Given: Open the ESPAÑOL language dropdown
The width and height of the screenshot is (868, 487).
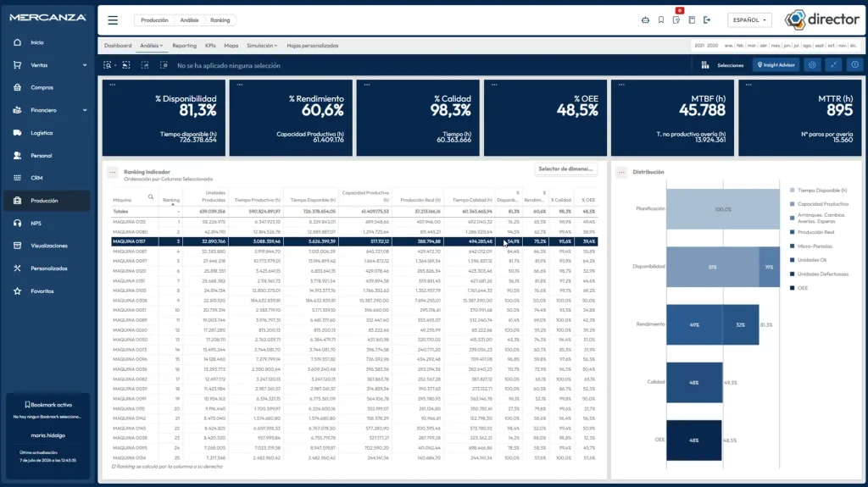Looking at the screenshot, I should pos(749,20).
